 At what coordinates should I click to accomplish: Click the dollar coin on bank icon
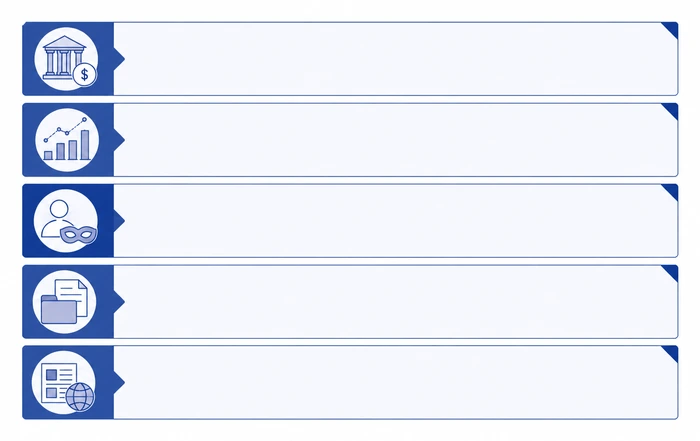pos(84,74)
